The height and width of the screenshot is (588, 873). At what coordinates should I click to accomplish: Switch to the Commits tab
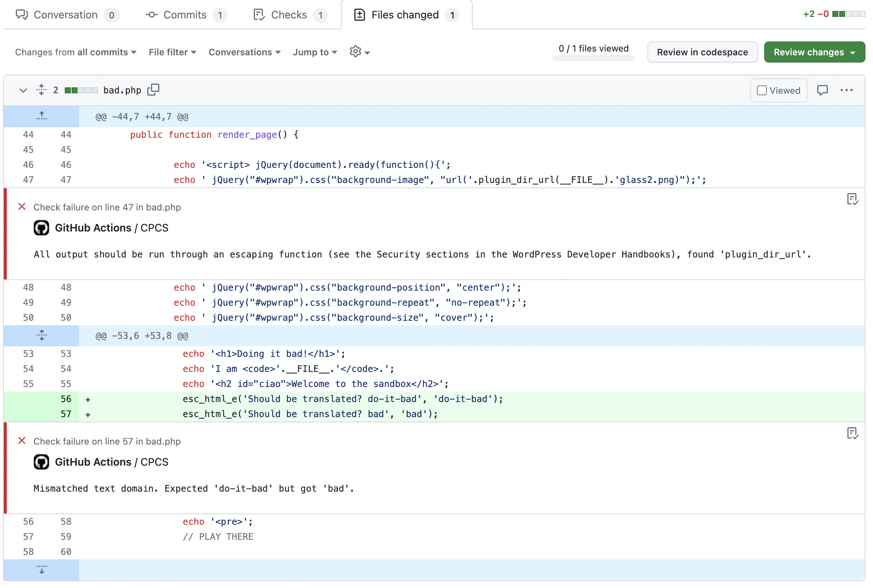[185, 15]
